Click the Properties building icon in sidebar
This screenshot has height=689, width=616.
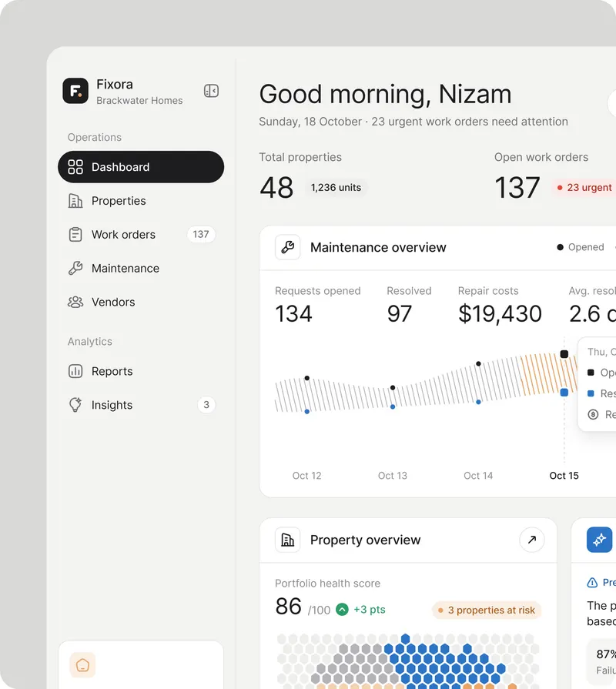coord(75,201)
